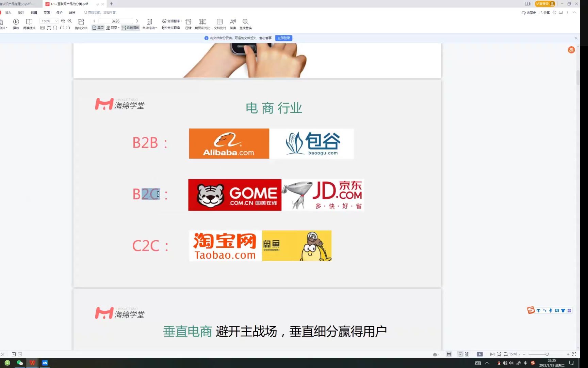Click 全文翻译 full text translation
This screenshot has height=368, width=588.
[171, 28]
